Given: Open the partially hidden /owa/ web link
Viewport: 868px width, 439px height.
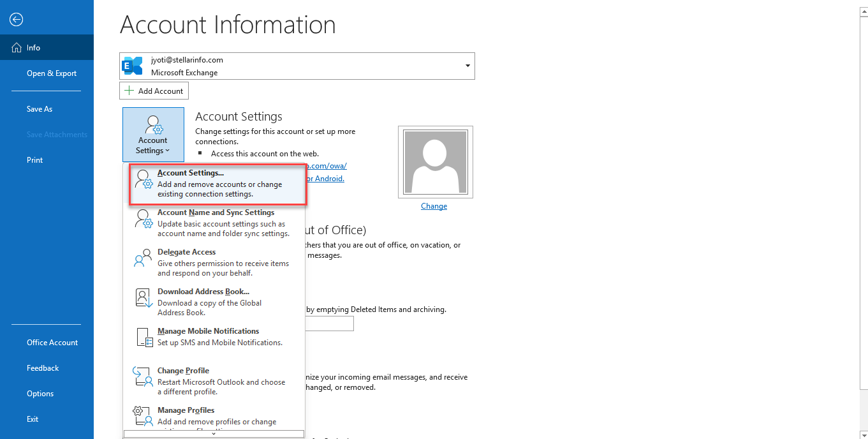Looking at the screenshot, I should 327,166.
